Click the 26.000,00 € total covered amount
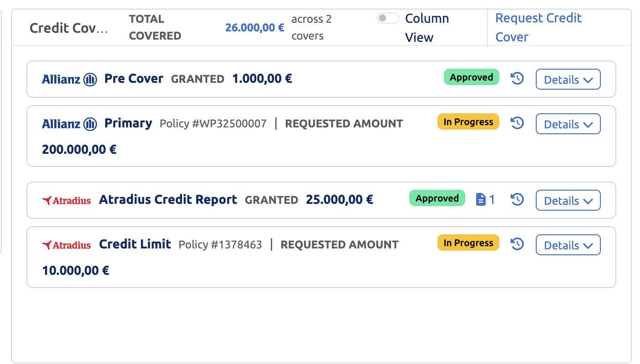 click(x=255, y=27)
